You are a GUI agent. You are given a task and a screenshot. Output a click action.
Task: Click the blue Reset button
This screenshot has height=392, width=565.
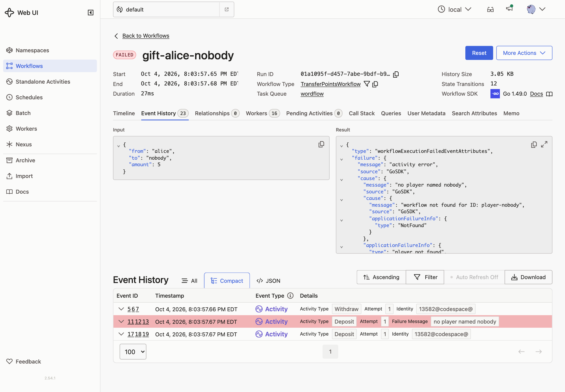(479, 53)
